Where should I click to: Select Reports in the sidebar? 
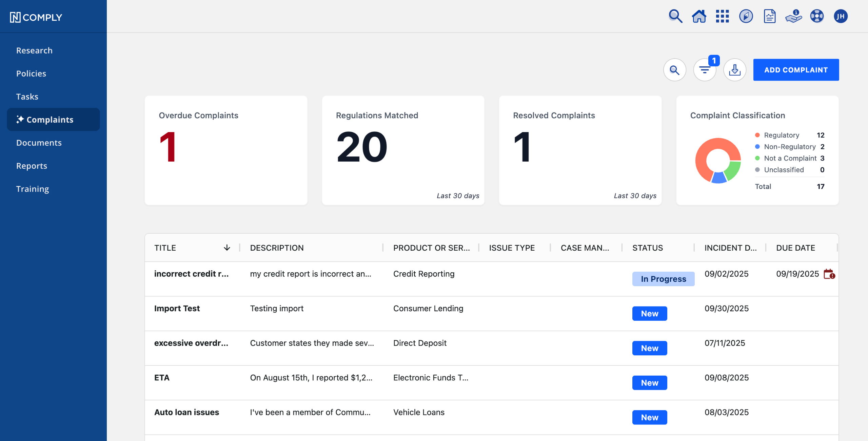pos(32,166)
